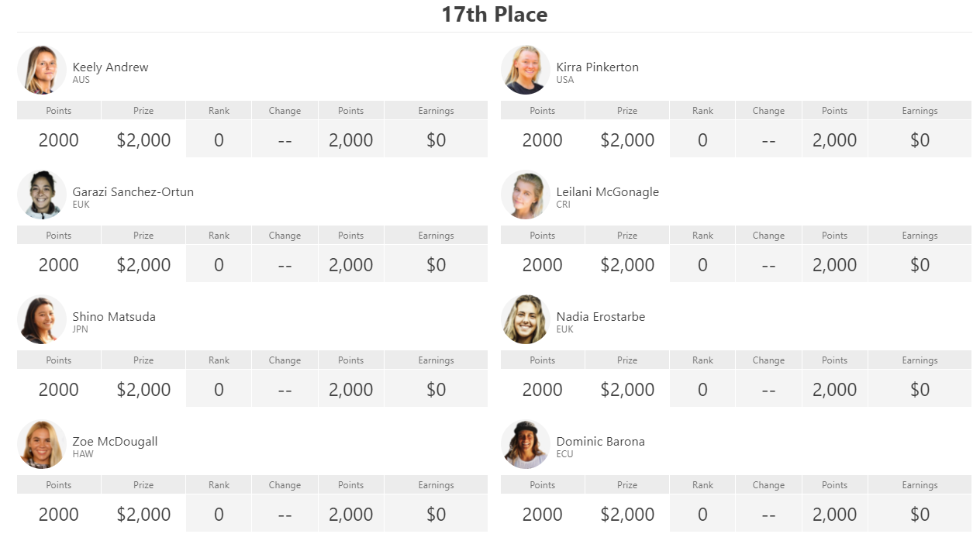
Task: Open Leilani McGonagle's avatar
Action: pyautogui.click(x=526, y=195)
